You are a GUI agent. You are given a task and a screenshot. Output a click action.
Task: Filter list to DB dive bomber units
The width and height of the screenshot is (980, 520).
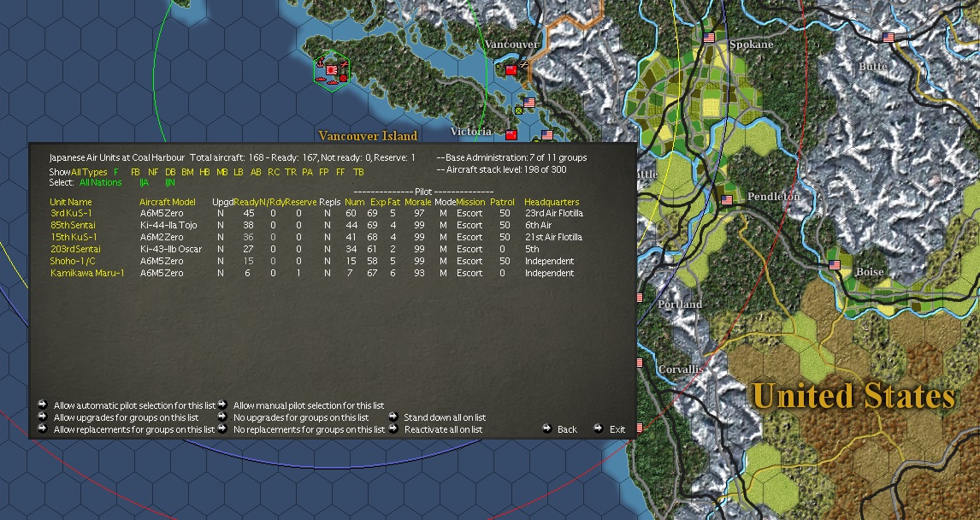(x=171, y=172)
